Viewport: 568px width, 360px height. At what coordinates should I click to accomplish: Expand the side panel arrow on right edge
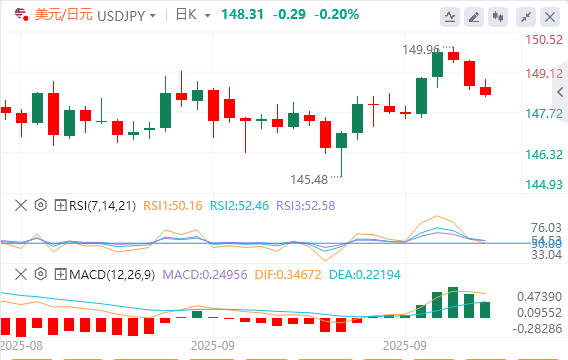click(x=560, y=92)
